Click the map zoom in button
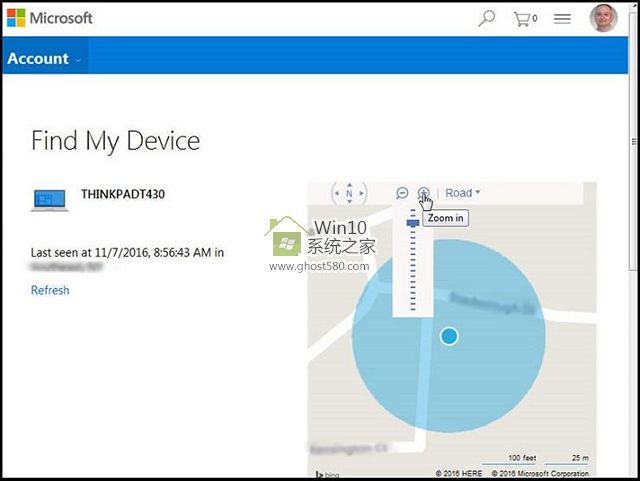640x481 pixels. coord(424,193)
